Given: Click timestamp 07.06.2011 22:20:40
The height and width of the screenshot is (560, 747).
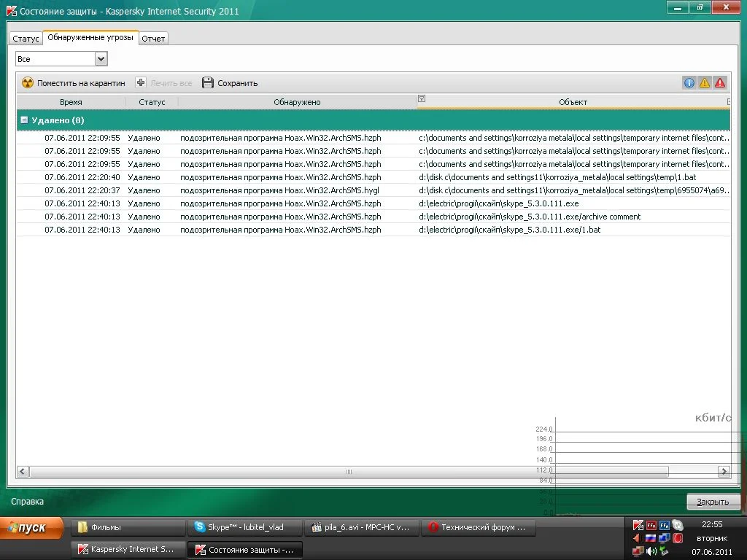Looking at the screenshot, I should [82, 177].
